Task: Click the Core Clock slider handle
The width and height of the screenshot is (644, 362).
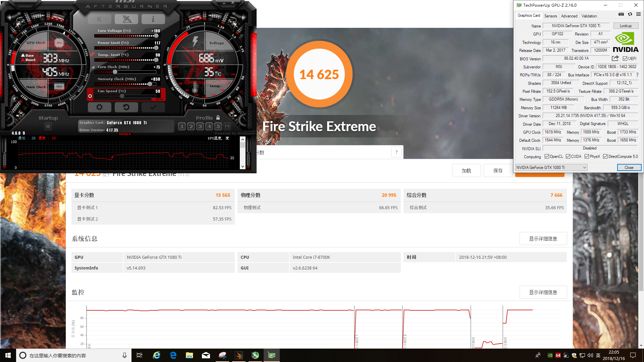Action: (115, 72)
